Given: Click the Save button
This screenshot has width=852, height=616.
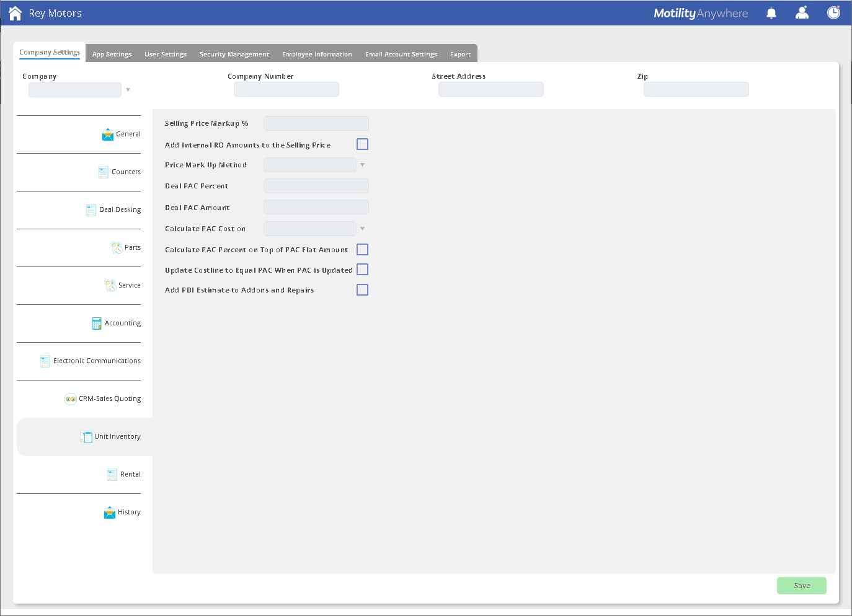Looking at the screenshot, I should [x=802, y=586].
